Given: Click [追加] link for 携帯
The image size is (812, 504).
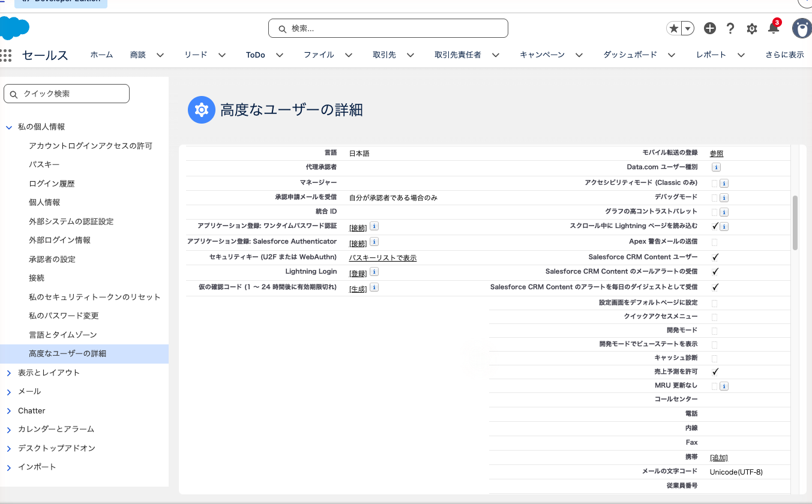Looking at the screenshot, I should click(719, 458).
